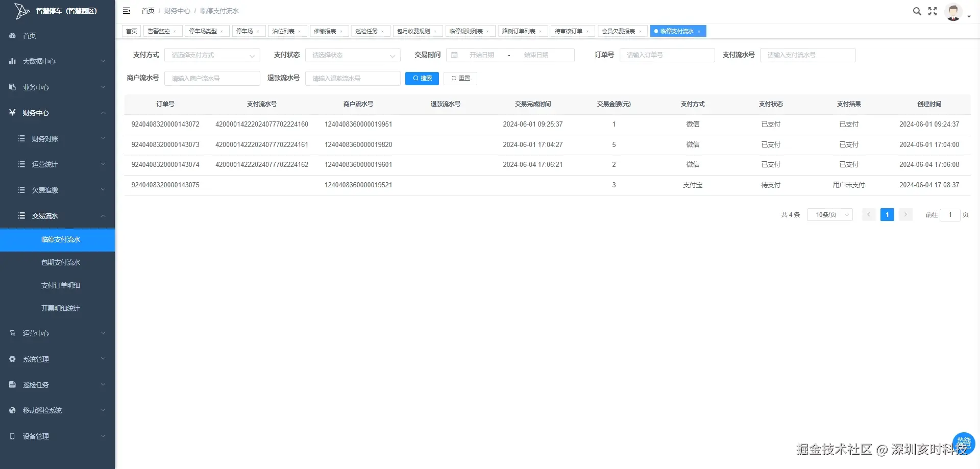Focus the 订单号 input field

[667, 55]
